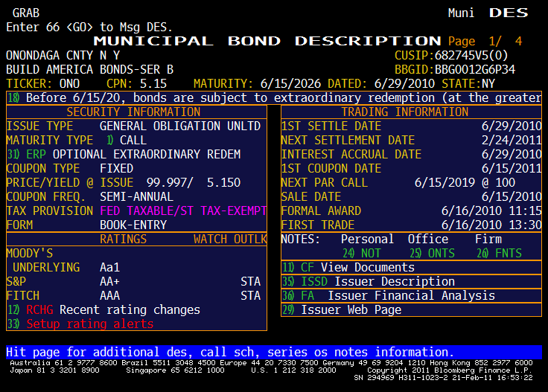Click FED TAXABLE/ST TAX-EXEMPT tax provision
The height and width of the screenshot is (392, 548).
click(183, 211)
